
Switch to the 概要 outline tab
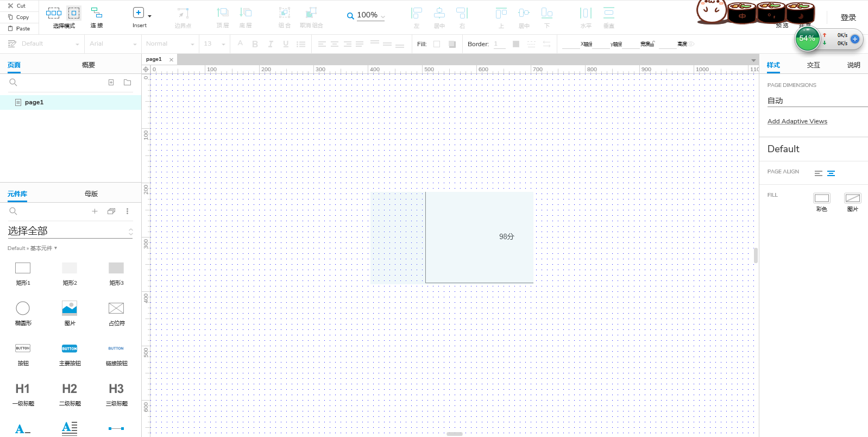click(x=89, y=65)
